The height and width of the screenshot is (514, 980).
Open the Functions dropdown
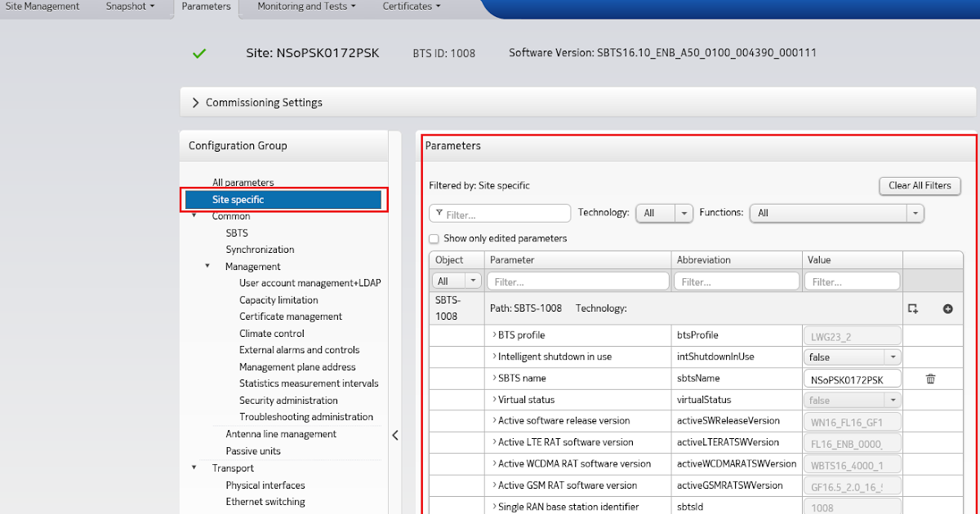tap(917, 213)
